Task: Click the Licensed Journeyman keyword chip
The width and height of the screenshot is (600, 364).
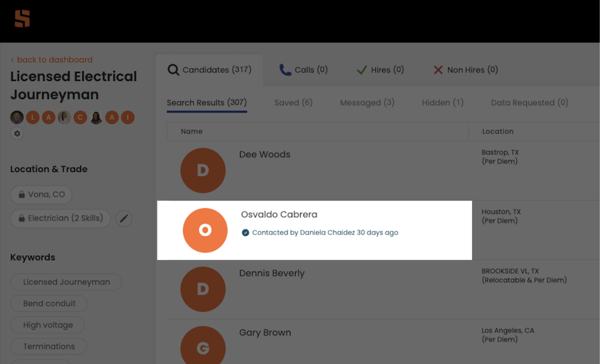Action: click(x=66, y=282)
